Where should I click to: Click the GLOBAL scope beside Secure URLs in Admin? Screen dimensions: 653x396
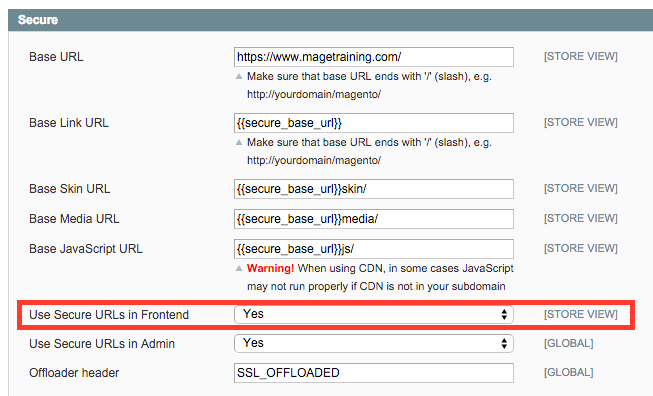click(x=568, y=343)
